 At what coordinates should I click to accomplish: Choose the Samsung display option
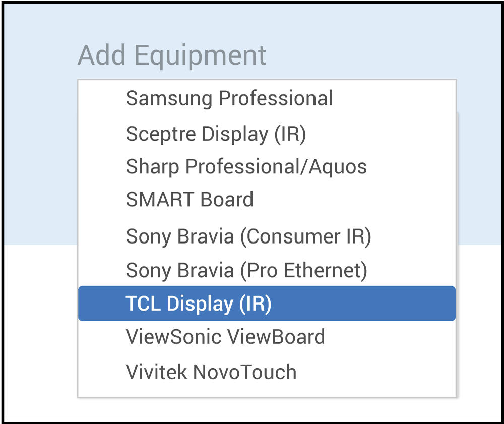tap(229, 98)
